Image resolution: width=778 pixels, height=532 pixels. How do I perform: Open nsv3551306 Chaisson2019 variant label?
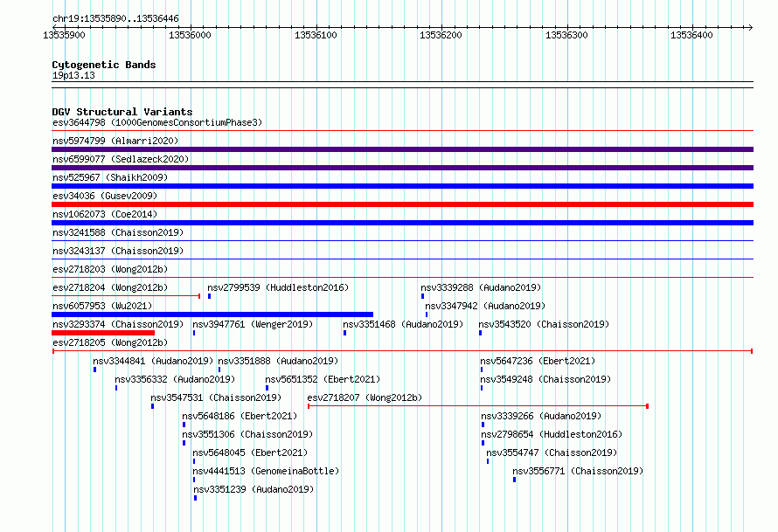click(247, 434)
